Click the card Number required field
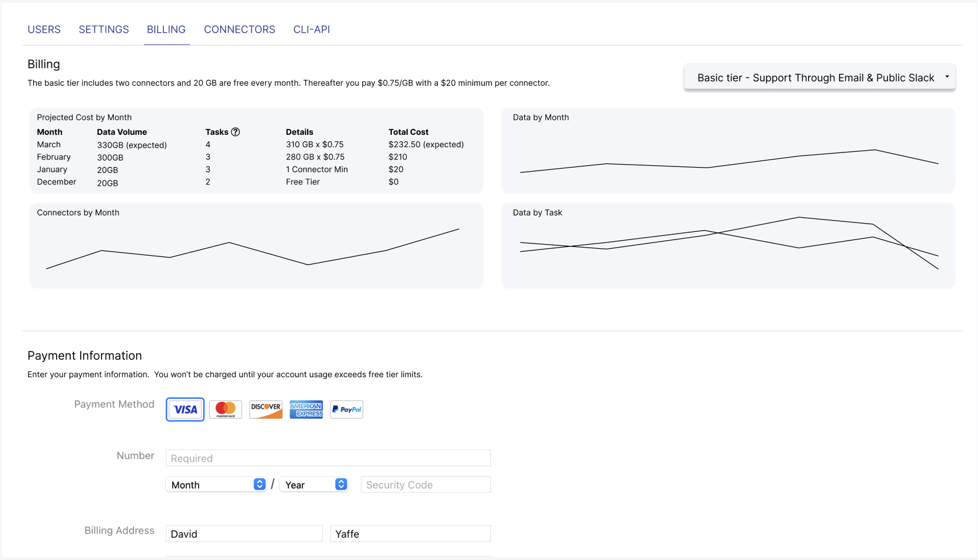Viewport: 978px width, 560px height. pyautogui.click(x=328, y=458)
